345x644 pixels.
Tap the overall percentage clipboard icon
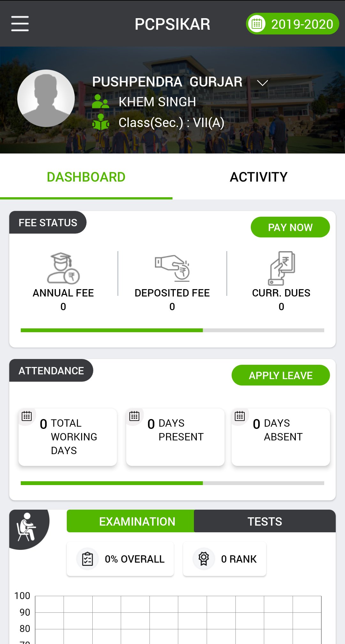88,559
